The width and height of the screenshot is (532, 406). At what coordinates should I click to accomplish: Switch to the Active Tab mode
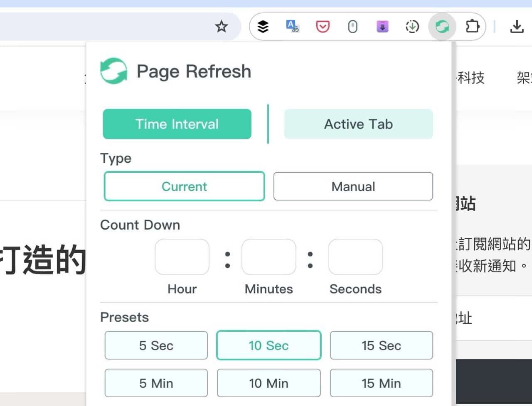tap(358, 124)
